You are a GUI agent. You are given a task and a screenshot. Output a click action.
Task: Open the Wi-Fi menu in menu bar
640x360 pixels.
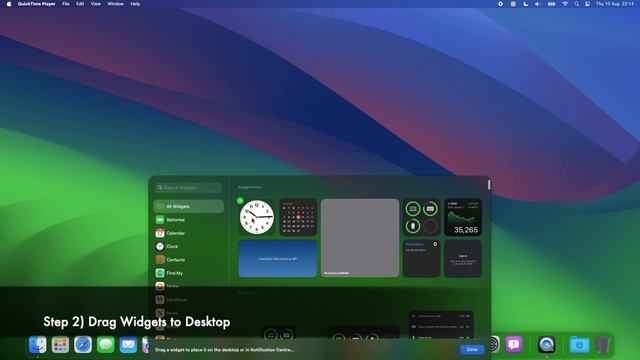pyautogui.click(x=565, y=4)
